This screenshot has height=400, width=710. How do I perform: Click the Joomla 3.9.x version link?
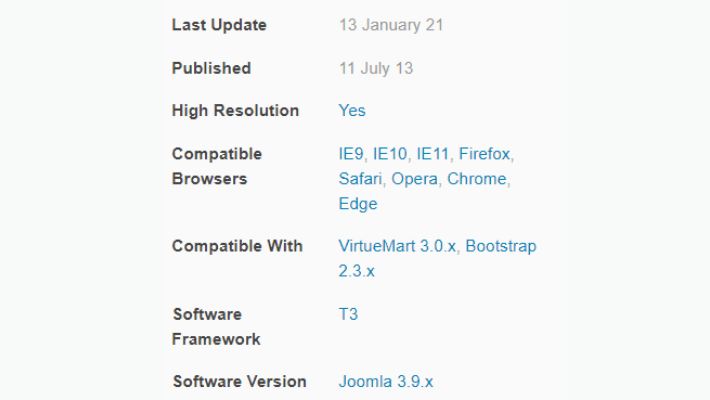(386, 382)
